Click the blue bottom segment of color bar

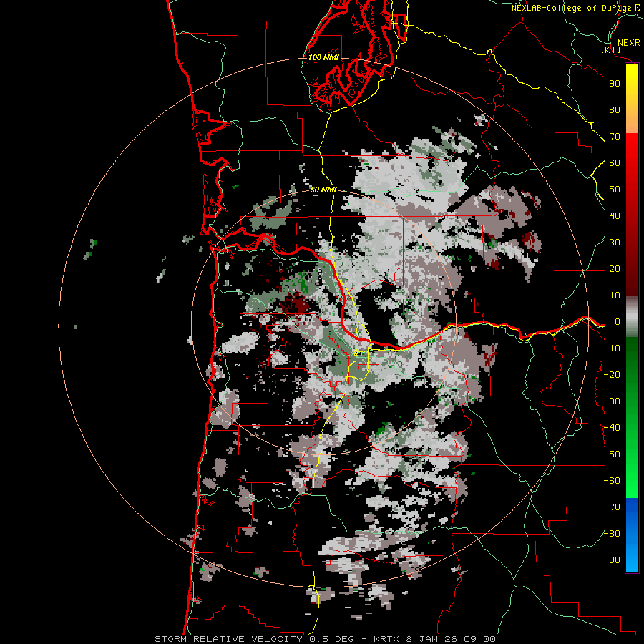click(632, 535)
